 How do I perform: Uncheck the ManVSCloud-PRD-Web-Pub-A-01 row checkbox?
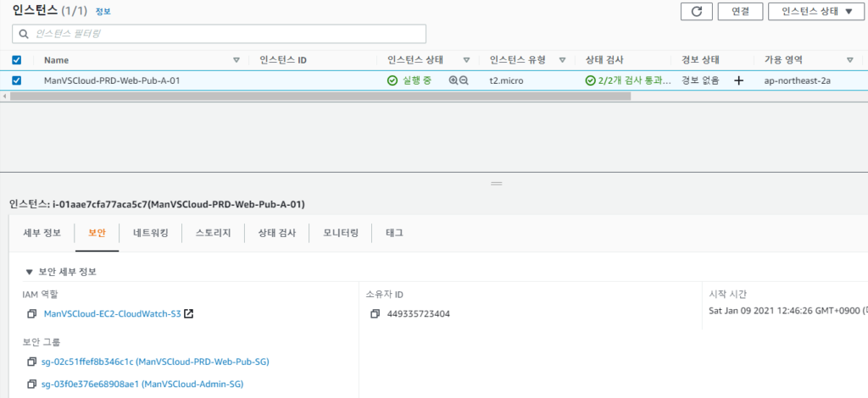[x=17, y=80]
